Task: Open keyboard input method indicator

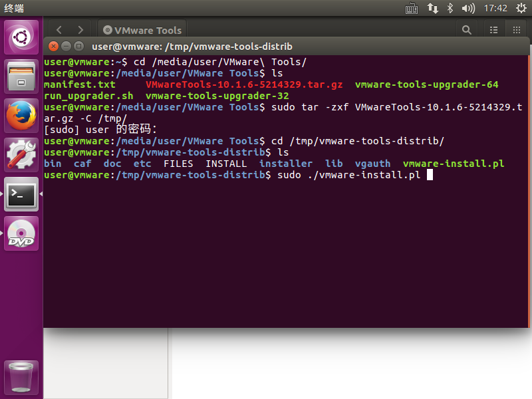Action: pyautogui.click(x=412, y=8)
